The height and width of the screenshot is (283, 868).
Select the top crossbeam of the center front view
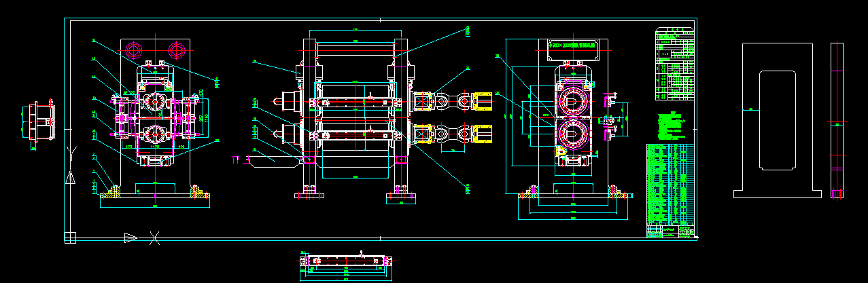point(355,49)
